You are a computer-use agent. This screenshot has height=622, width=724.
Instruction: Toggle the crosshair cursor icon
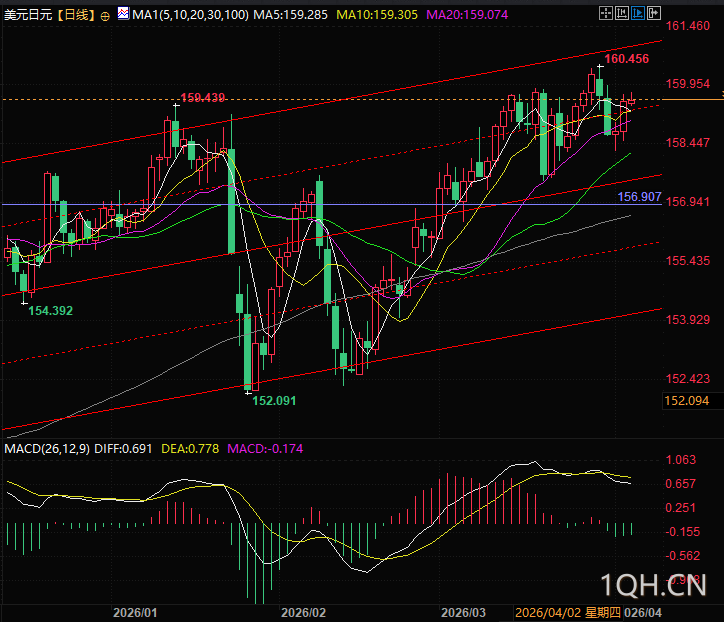tap(605, 13)
